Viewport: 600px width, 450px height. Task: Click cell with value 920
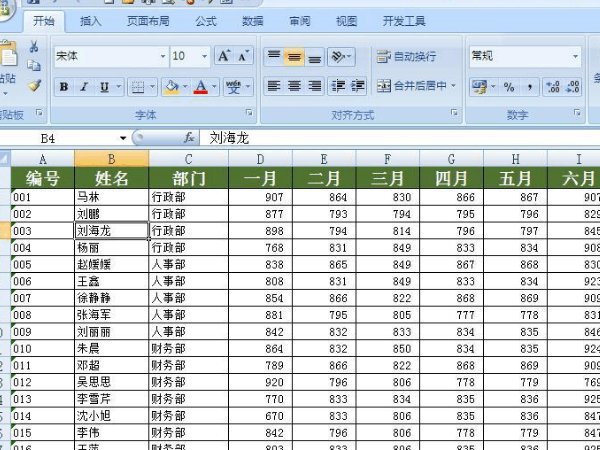(x=260, y=382)
